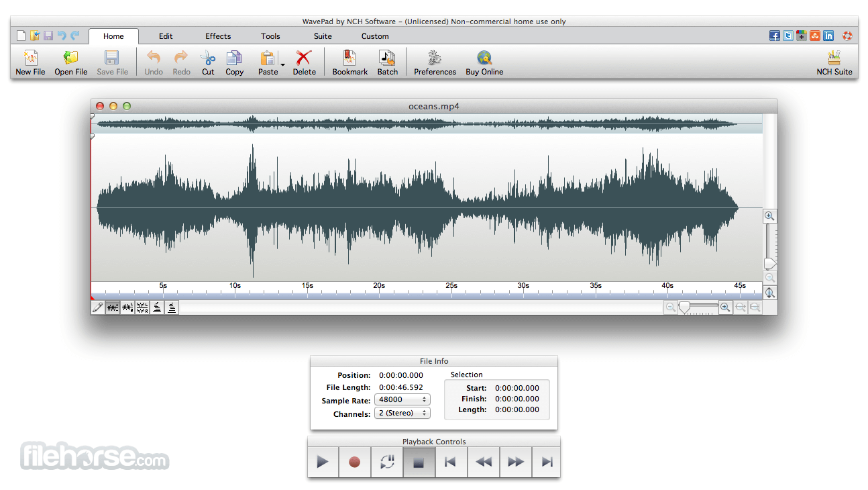Screen dimensions: 868x490
Task: Click the StumbleUpon share icon
Action: pos(815,36)
